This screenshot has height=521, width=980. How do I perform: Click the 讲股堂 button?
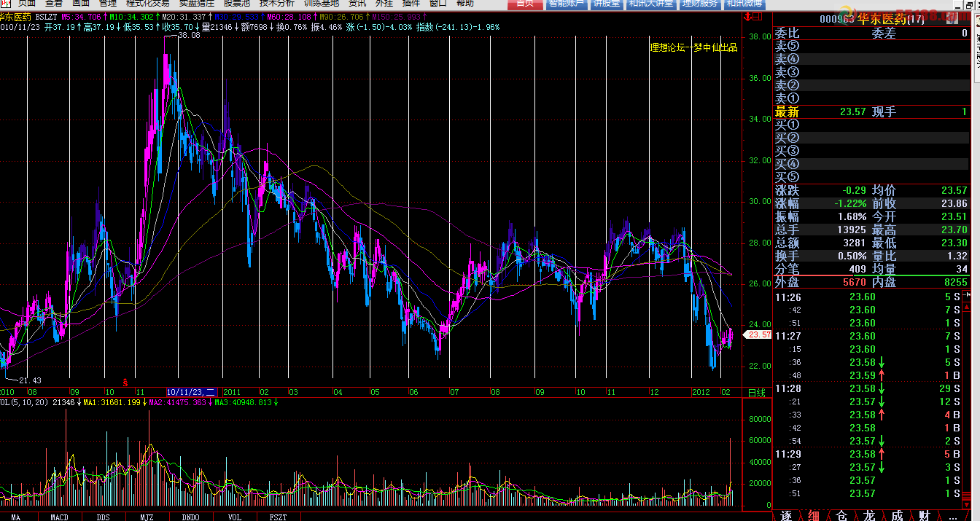[x=607, y=4]
